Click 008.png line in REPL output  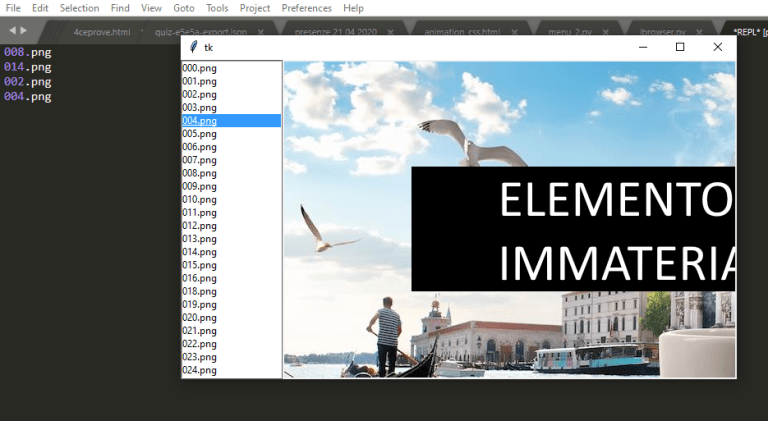pyautogui.click(x=27, y=52)
